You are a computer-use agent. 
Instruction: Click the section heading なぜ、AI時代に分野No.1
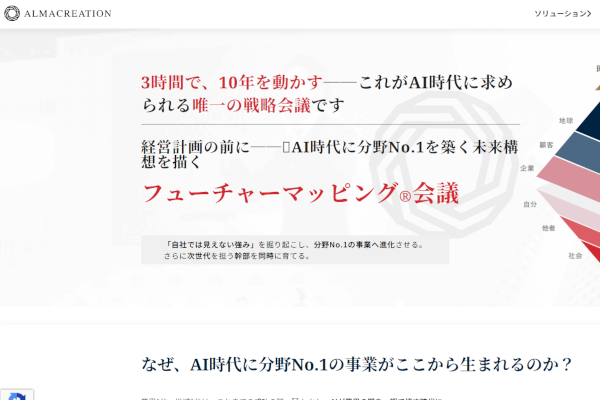coord(235,364)
